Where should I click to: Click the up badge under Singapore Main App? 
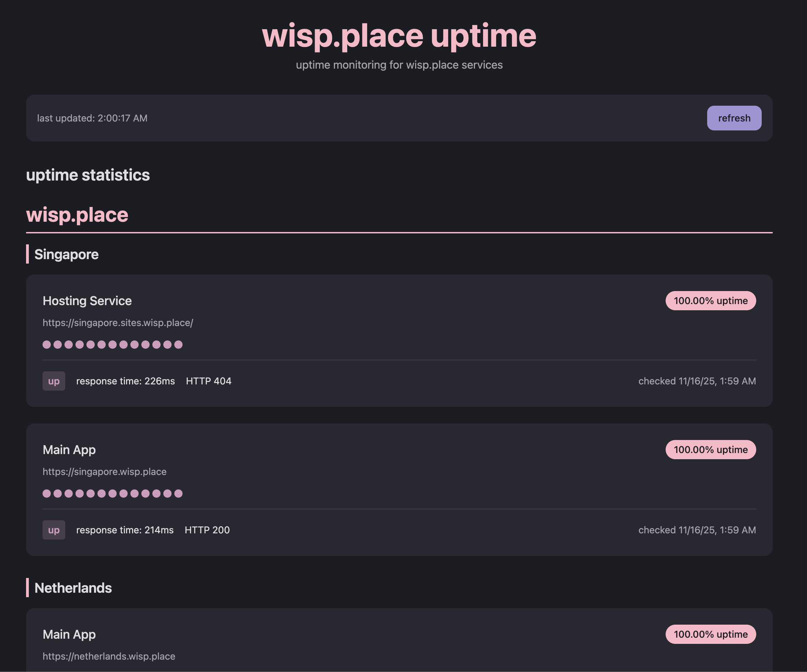54,530
